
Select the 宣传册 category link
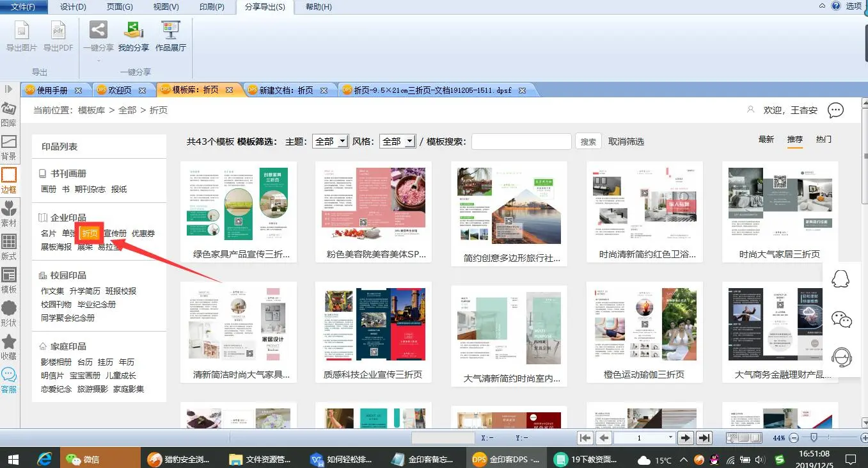tap(115, 234)
